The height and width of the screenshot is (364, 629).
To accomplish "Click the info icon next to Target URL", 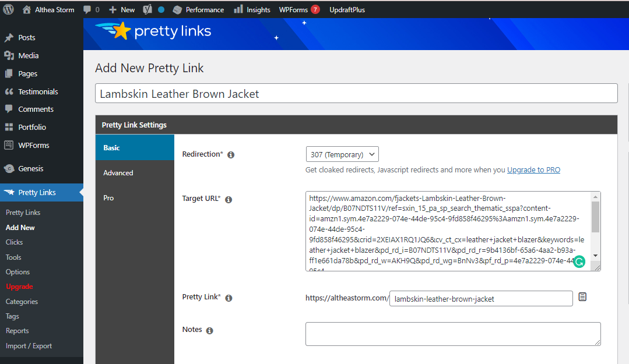I will click(229, 200).
